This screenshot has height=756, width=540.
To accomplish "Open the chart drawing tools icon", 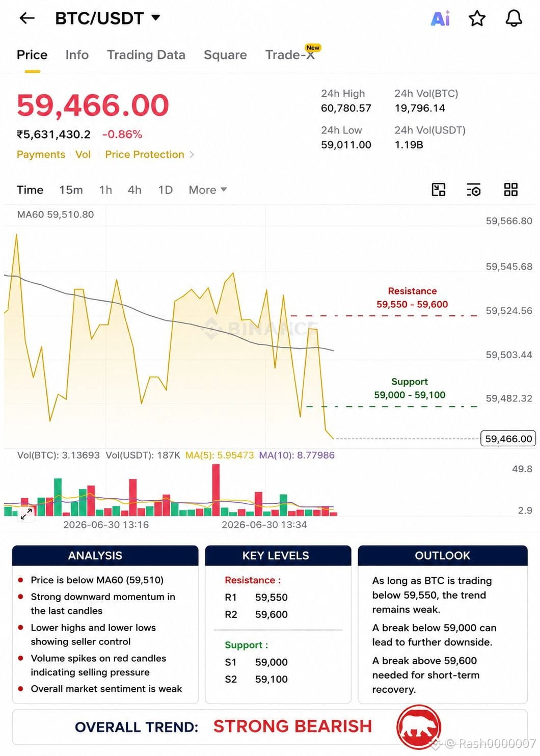I will 439,190.
